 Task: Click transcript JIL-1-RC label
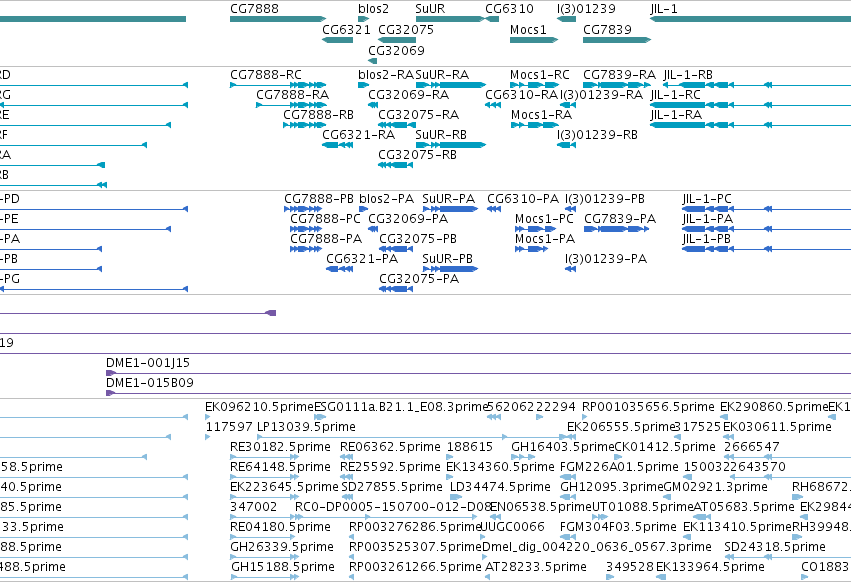click(x=676, y=94)
